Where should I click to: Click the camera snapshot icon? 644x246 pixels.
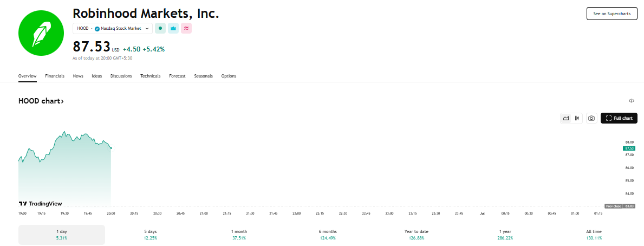[591, 118]
